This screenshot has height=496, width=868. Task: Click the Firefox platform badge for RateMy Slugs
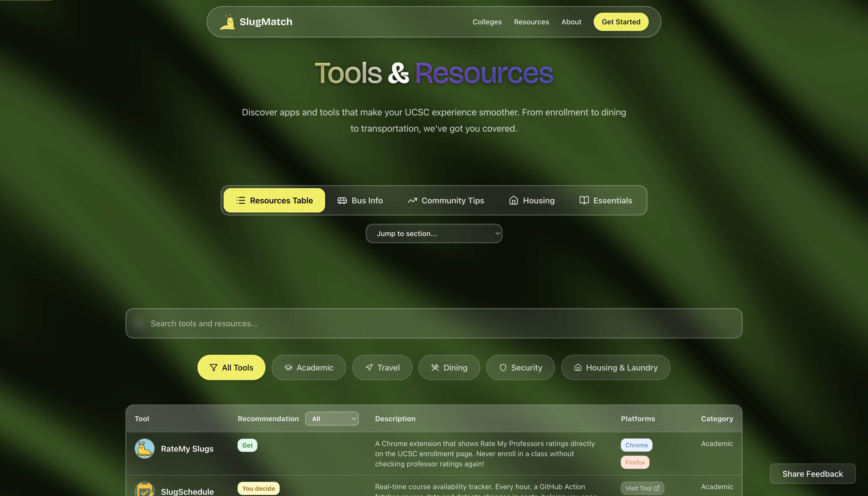pyautogui.click(x=635, y=462)
